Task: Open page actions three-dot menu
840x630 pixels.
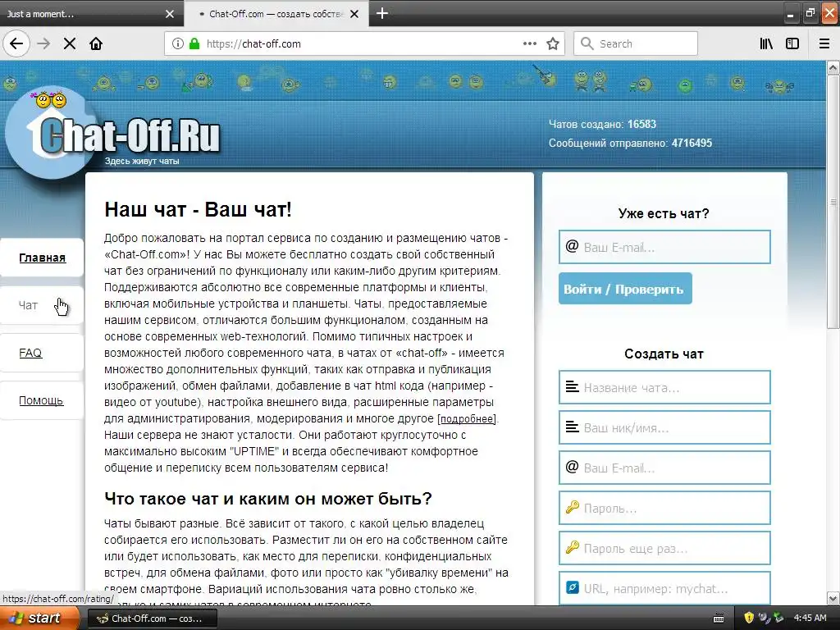Action: [x=530, y=43]
